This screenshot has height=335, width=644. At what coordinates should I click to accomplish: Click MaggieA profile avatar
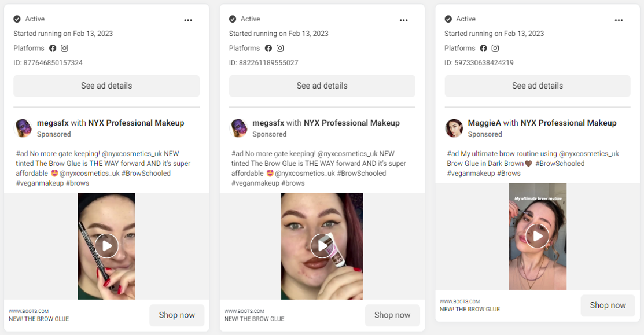click(x=454, y=128)
